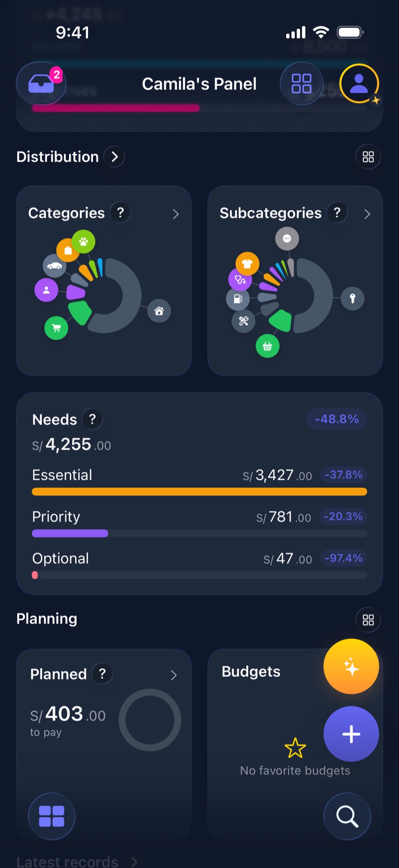Tap the purple plus add button
399x868 pixels.
click(351, 734)
